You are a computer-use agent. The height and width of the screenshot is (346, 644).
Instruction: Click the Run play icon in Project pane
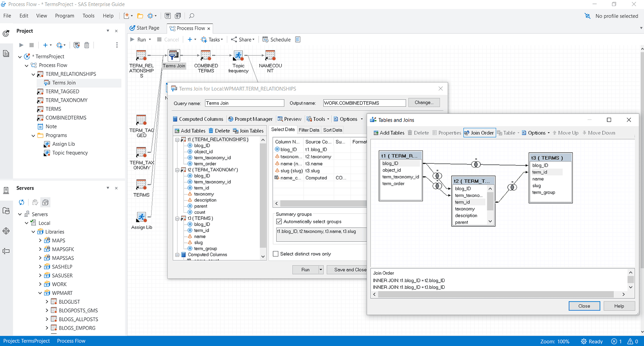tap(21, 45)
